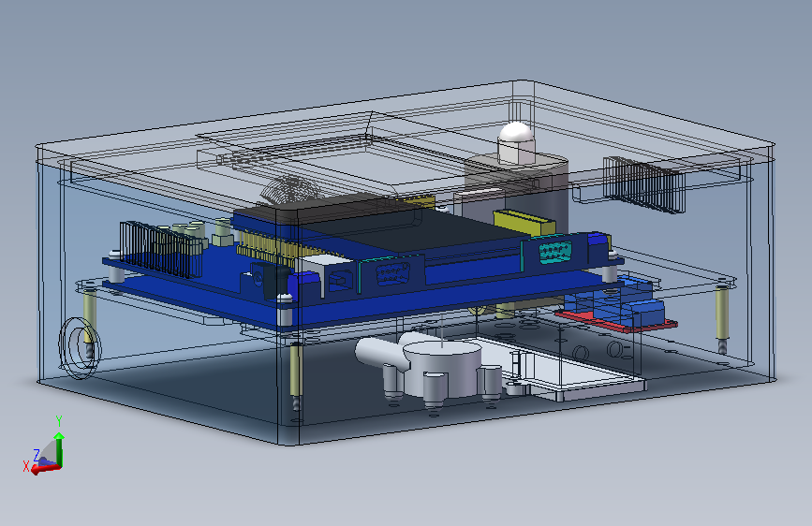The width and height of the screenshot is (812, 526).
Task: Select the front corner standoff post
Action: tap(295, 375)
